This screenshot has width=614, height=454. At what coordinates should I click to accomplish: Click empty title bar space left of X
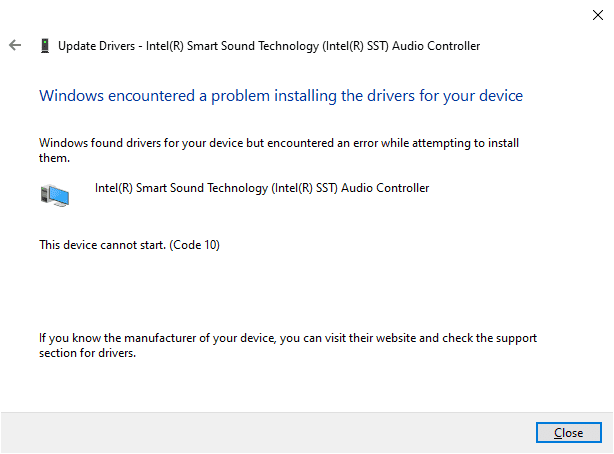(300, 15)
